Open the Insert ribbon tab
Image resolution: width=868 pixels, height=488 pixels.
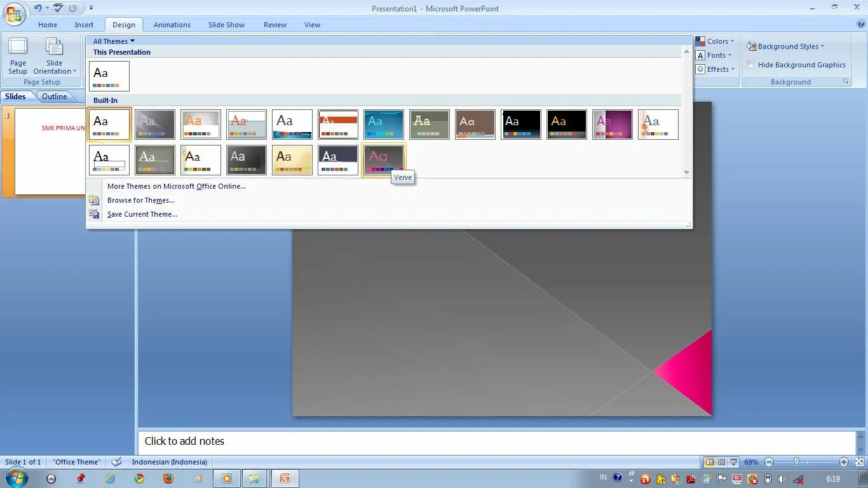coord(84,25)
